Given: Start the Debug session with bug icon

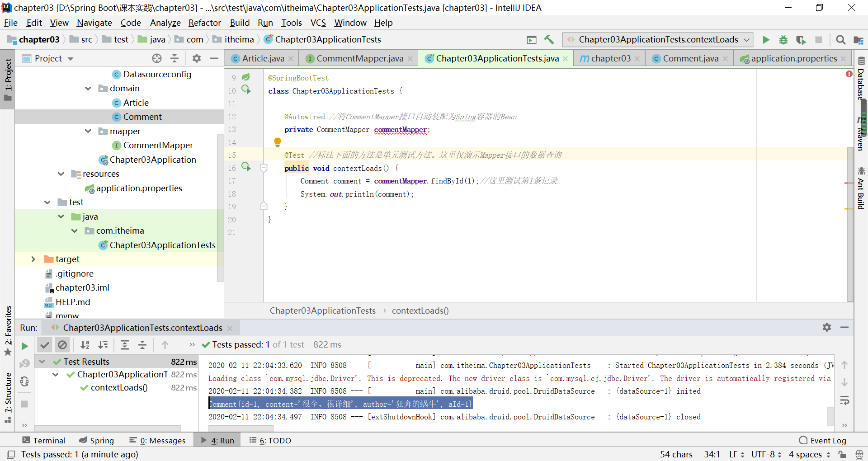Looking at the screenshot, I should (783, 40).
